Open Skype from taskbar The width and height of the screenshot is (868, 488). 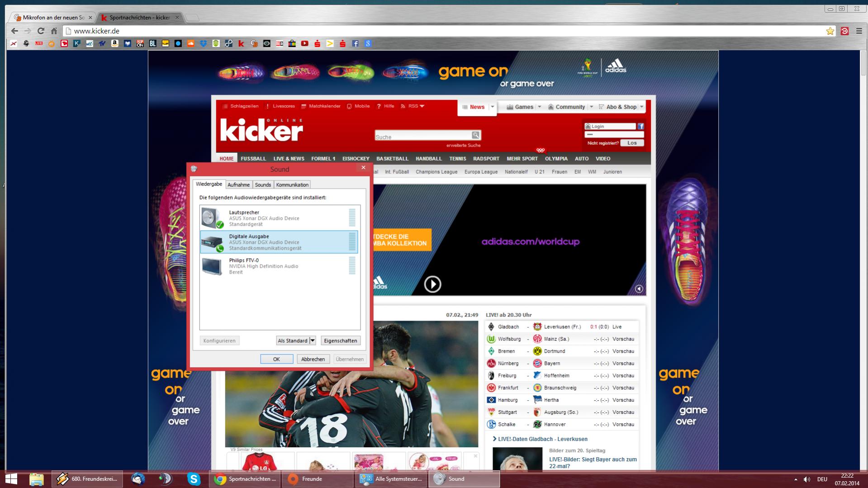click(x=194, y=479)
